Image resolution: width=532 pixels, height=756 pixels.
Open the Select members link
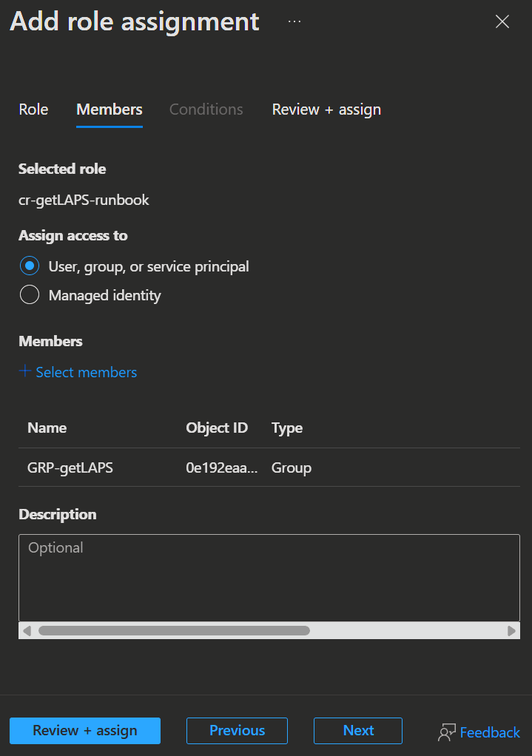point(87,372)
